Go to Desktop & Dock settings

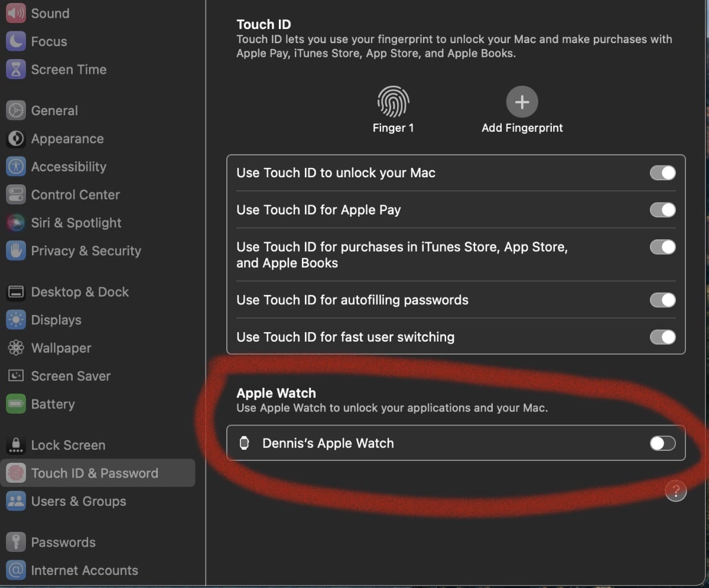coord(80,292)
